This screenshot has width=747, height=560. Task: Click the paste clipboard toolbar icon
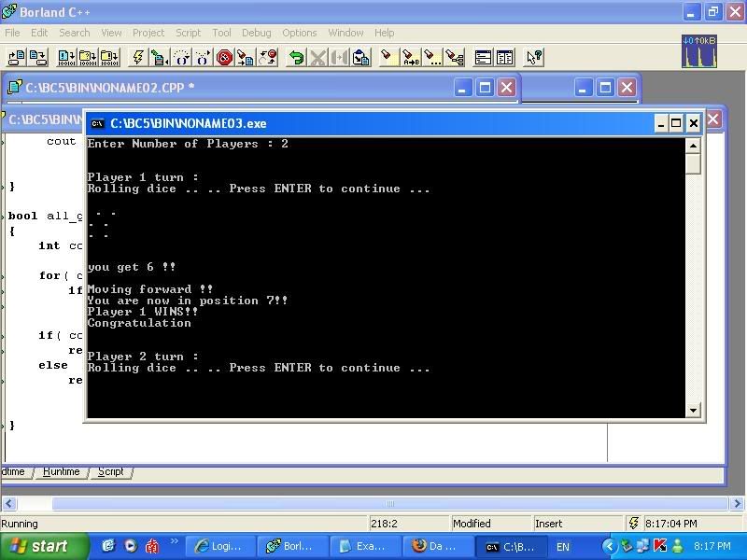tap(361, 58)
